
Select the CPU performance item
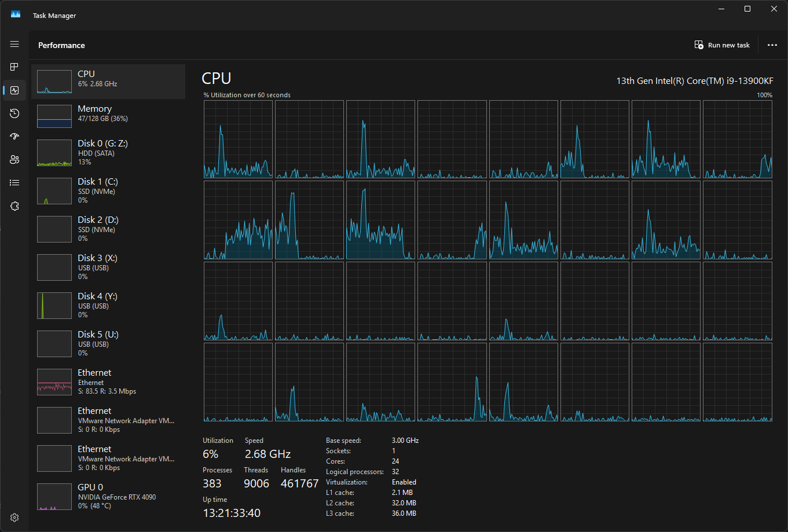[108, 82]
